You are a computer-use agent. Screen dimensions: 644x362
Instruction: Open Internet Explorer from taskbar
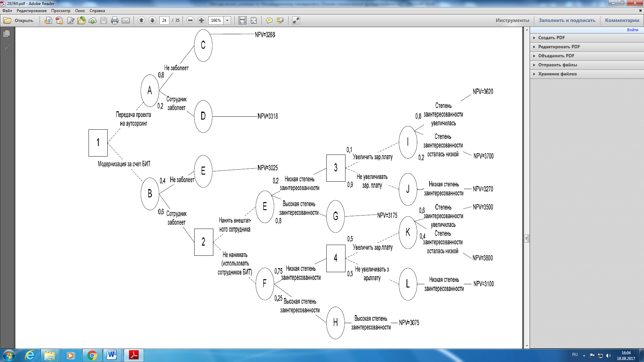pos(30,355)
